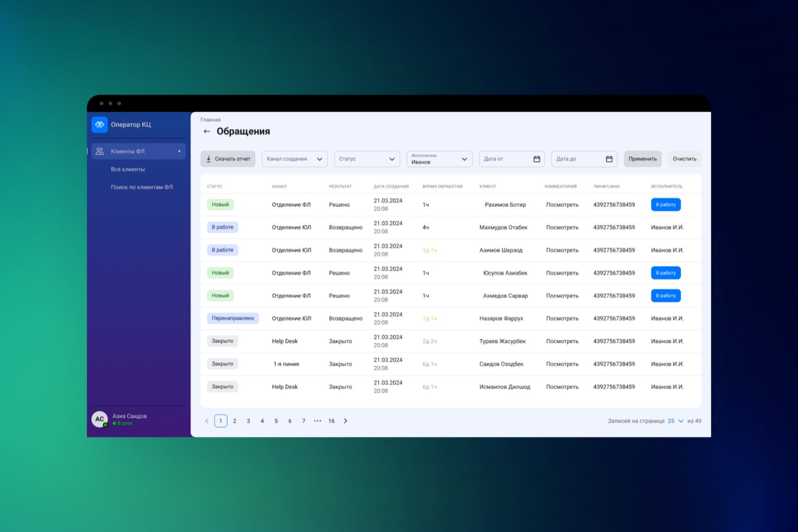This screenshot has width=798, height=532.
Task: Click client name Саидов Озодбек
Action: pos(502,365)
